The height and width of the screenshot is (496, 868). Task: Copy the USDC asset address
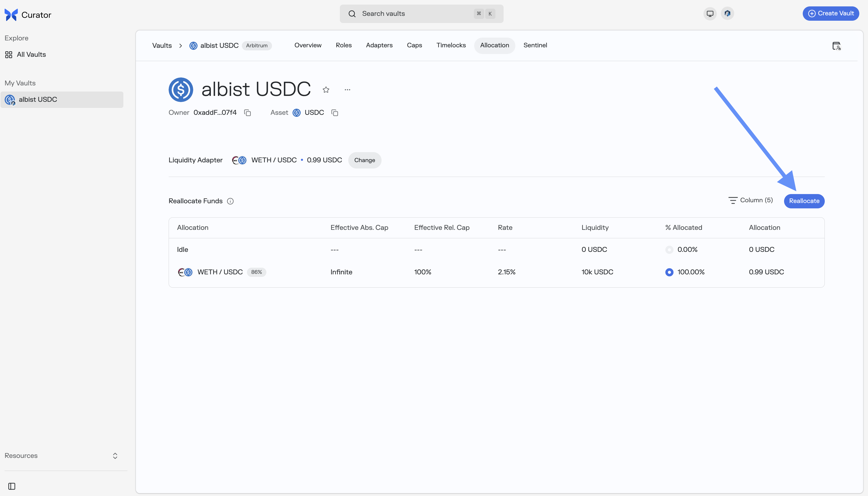334,112
